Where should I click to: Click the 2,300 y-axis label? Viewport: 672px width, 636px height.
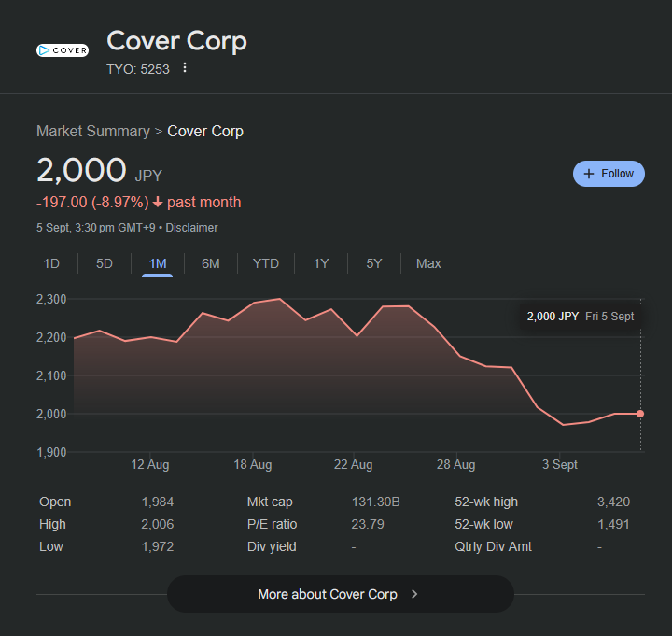[x=51, y=299]
